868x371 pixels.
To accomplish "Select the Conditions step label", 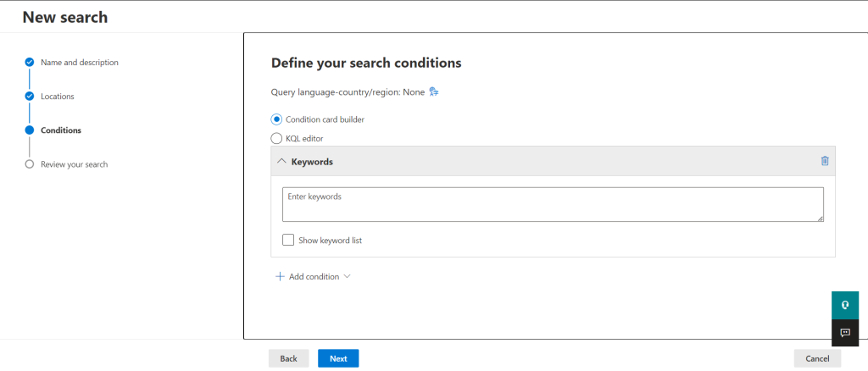I will 61,130.
